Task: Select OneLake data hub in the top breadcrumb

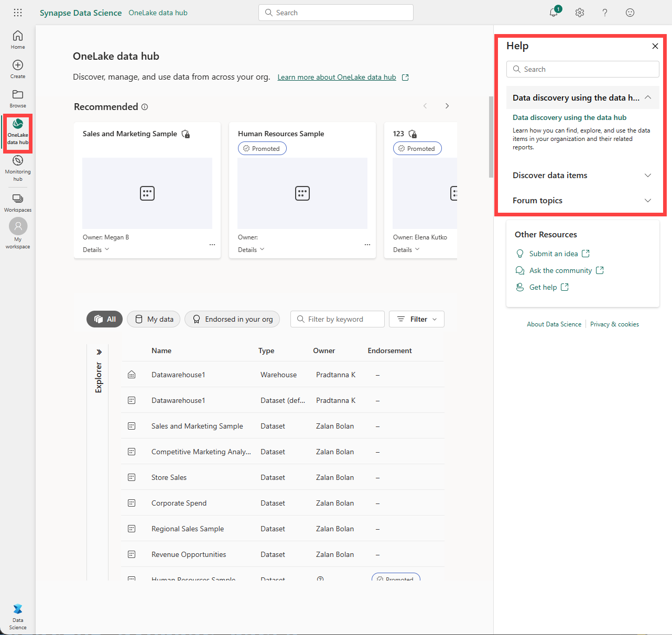Action: coord(158,12)
